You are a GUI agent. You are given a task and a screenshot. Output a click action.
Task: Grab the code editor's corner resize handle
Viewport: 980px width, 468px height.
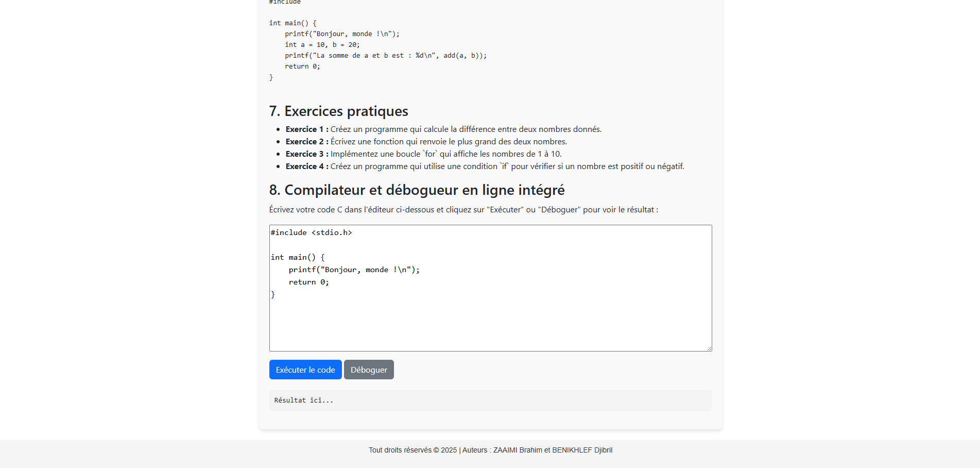(x=709, y=348)
